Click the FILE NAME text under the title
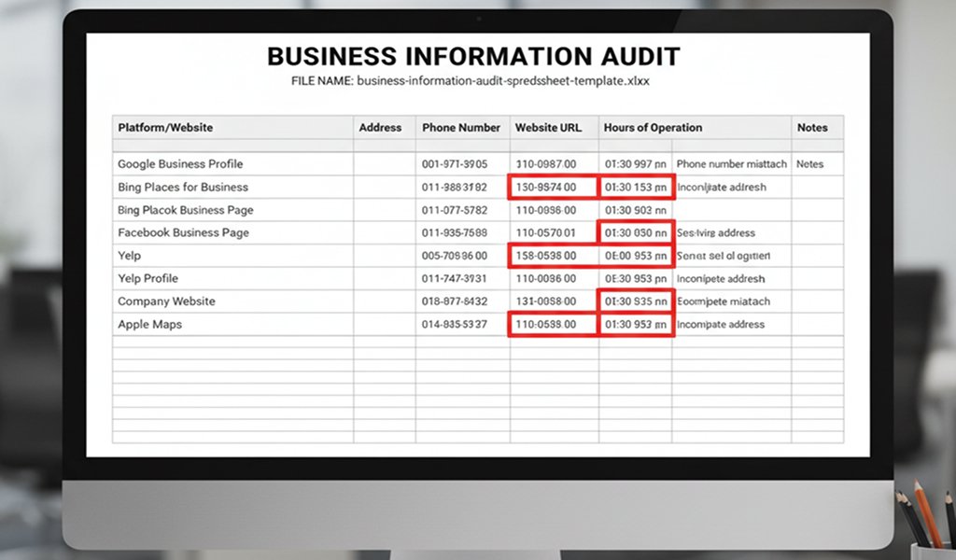The width and height of the screenshot is (956, 560). [471, 81]
